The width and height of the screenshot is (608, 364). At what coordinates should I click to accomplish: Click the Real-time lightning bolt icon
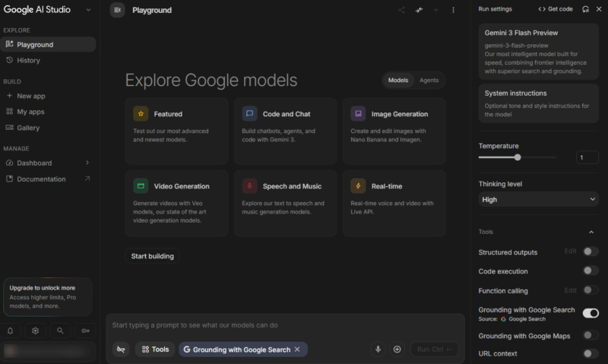coord(358,186)
